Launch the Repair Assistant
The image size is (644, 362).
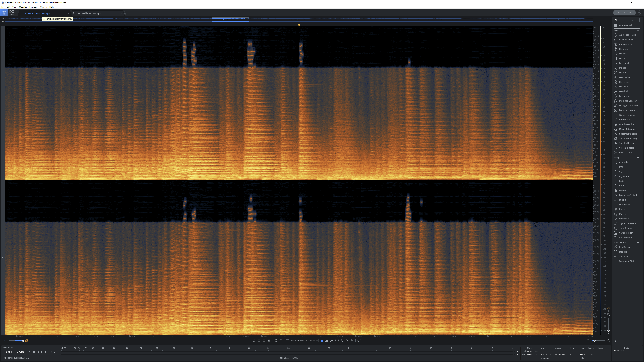624,12
